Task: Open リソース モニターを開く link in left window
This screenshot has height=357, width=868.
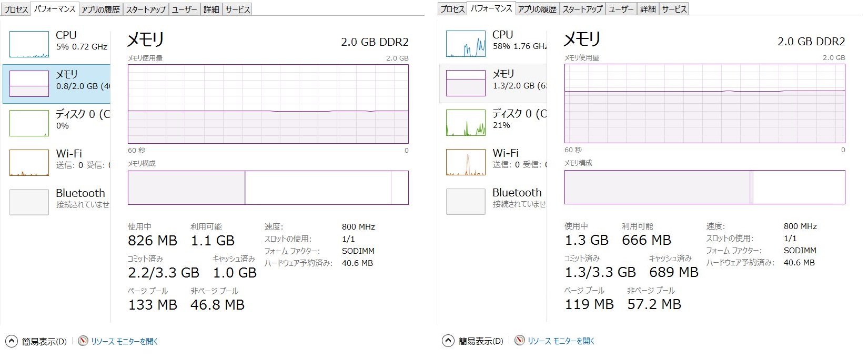Action: click(x=125, y=341)
